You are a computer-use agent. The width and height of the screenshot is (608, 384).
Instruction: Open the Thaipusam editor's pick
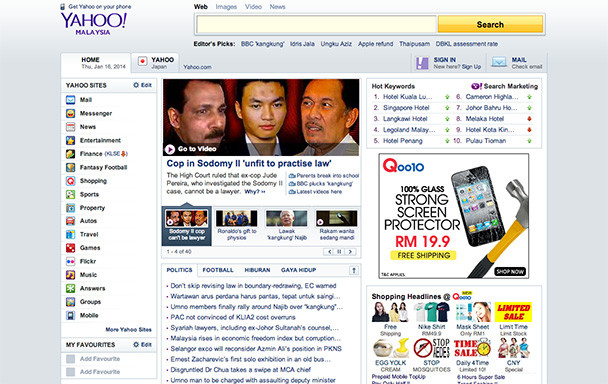[415, 44]
